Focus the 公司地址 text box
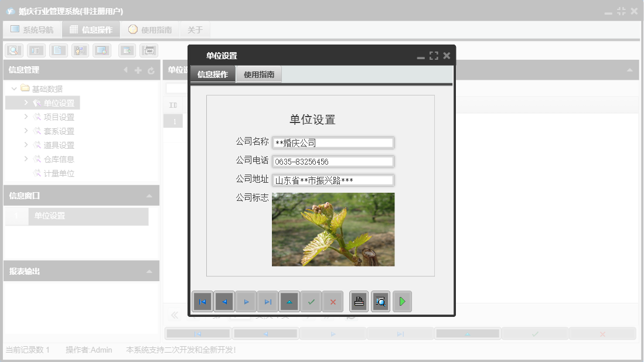This screenshot has height=362, width=644. click(x=333, y=180)
